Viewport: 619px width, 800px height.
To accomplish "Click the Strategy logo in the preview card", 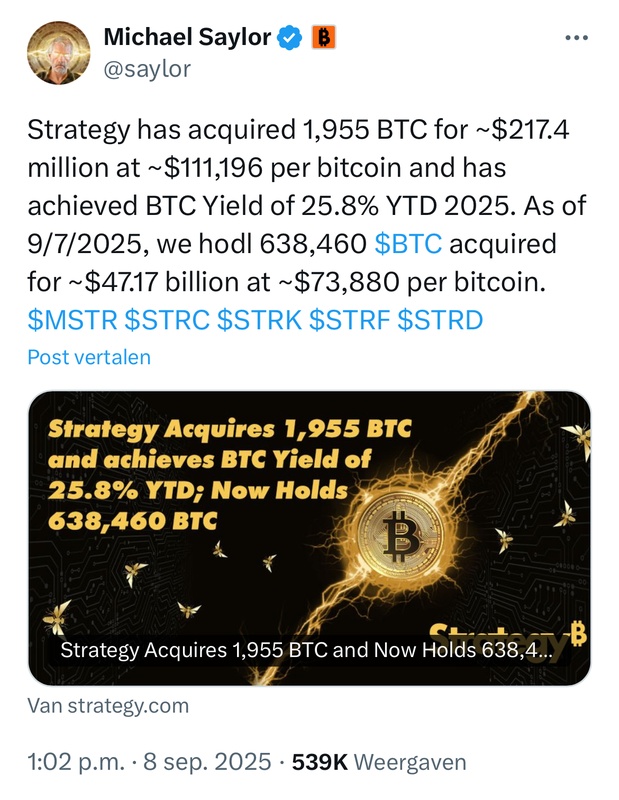I will [x=507, y=632].
